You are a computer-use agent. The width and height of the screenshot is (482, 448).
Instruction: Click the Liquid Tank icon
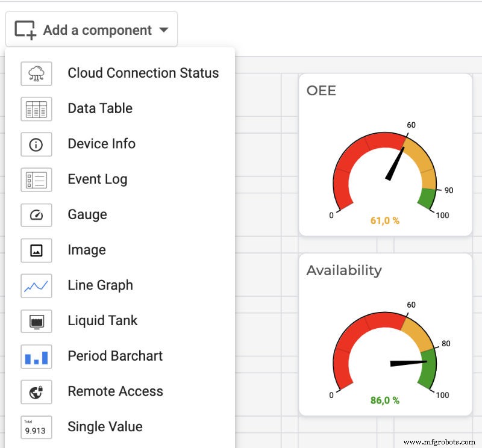point(36,321)
